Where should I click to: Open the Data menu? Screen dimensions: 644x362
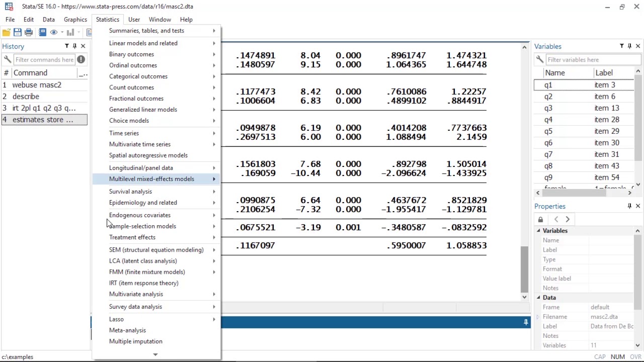click(x=49, y=20)
